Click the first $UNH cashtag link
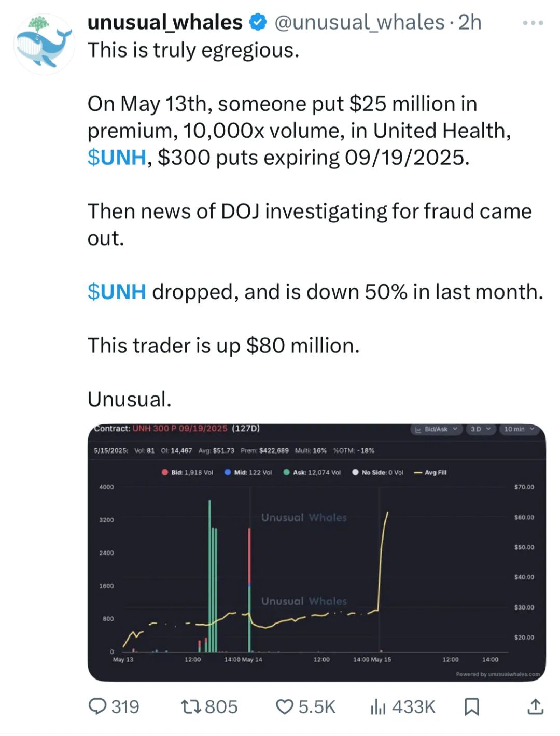The image size is (560, 736). (117, 158)
